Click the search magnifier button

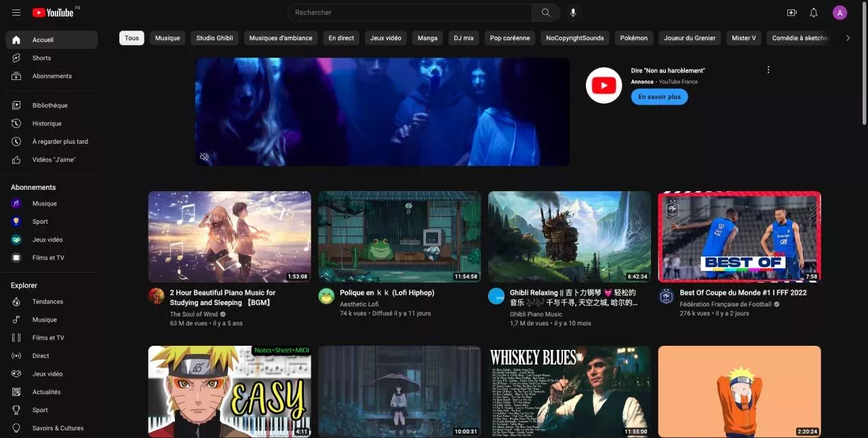pyautogui.click(x=546, y=12)
